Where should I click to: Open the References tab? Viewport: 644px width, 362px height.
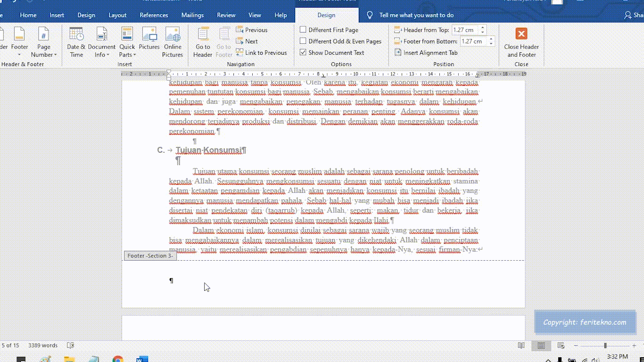pos(154,15)
